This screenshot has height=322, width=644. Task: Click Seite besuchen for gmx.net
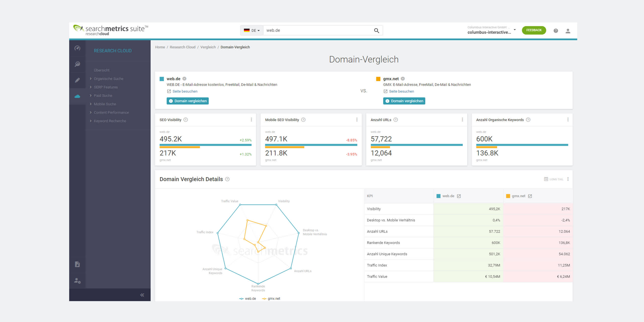coord(399,91)
